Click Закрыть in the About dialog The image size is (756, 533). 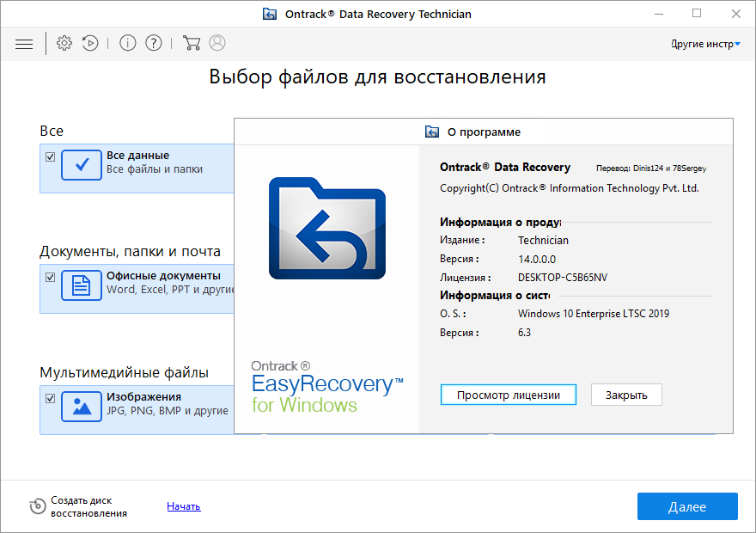[x=626, y=395]
